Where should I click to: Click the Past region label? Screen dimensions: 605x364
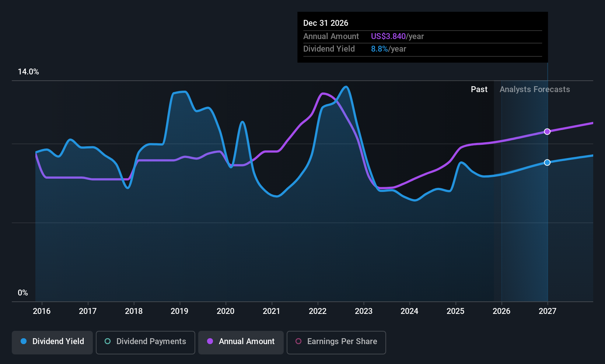click(x=479, y=90)
